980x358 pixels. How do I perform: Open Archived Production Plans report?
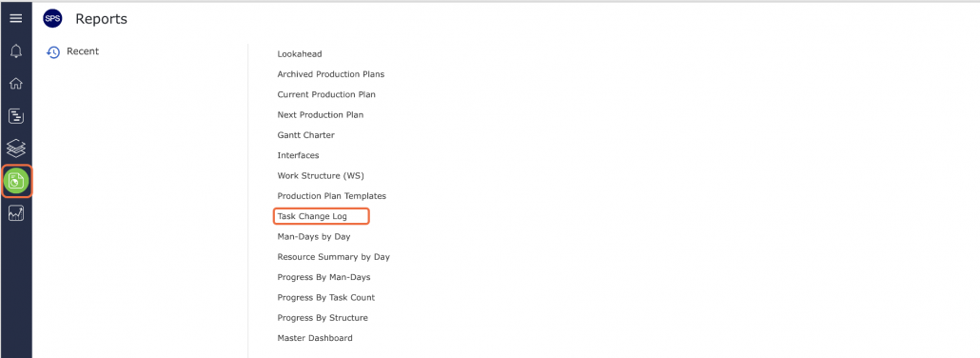(330, 74)
